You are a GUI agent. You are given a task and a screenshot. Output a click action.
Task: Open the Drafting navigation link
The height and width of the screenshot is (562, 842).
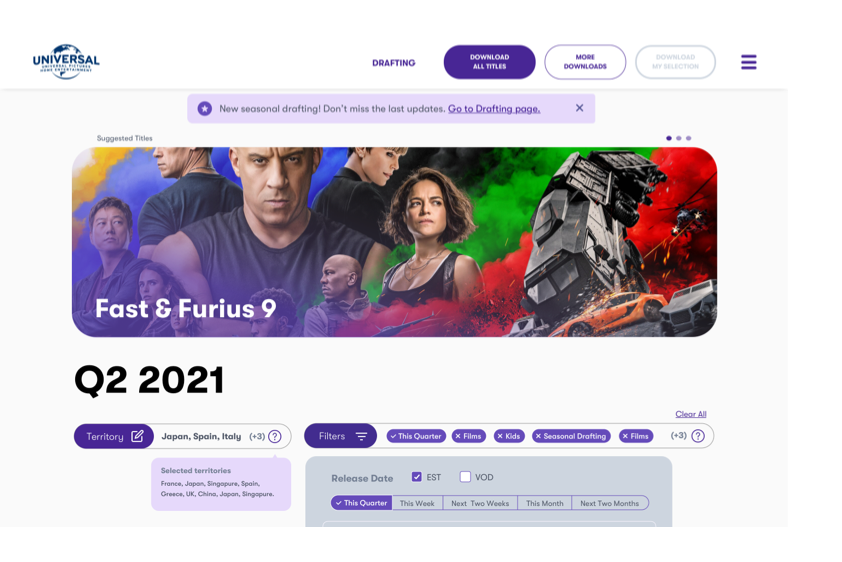394,63
